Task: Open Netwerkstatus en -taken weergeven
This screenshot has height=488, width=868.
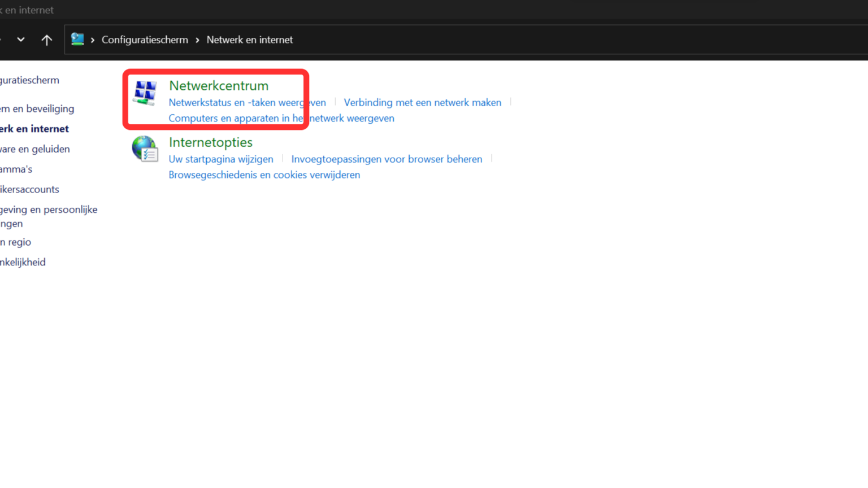Action: (247, 102)
